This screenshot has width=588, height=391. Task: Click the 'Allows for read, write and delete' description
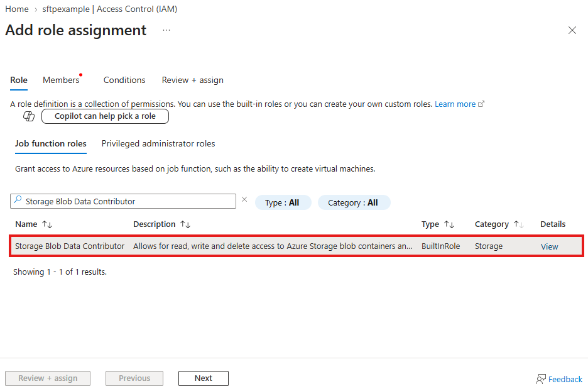tap(273, 246)
